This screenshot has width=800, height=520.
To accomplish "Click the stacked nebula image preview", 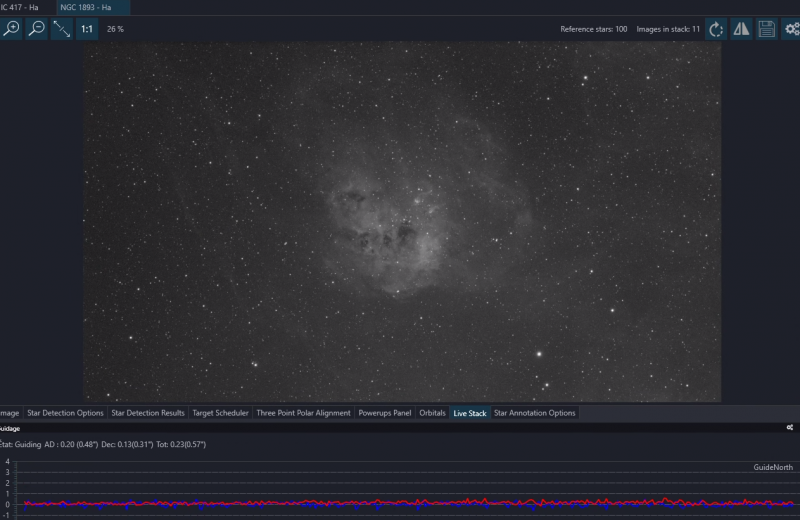I will pyautogui.click(x=402, y=221).
